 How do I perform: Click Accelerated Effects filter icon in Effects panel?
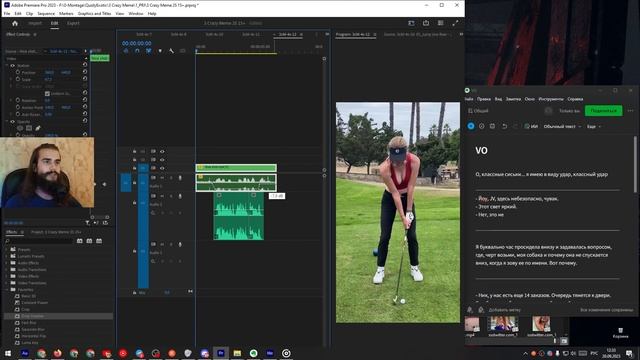(x=80, y=241)
